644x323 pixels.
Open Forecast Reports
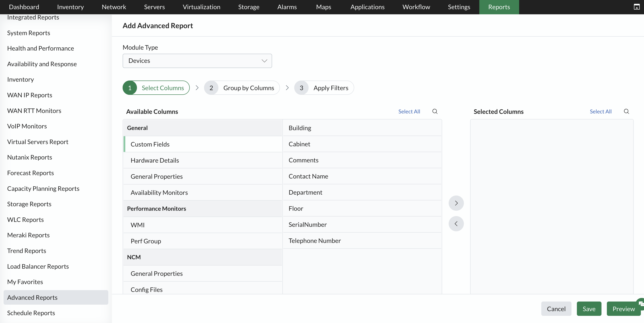click(30, 173)
